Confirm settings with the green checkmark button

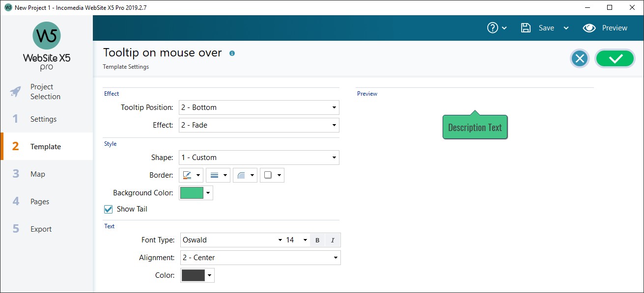point(615,58)
